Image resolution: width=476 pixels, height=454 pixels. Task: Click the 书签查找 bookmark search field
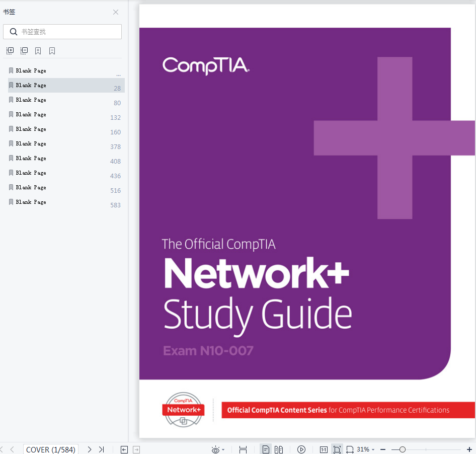point(62,32)
